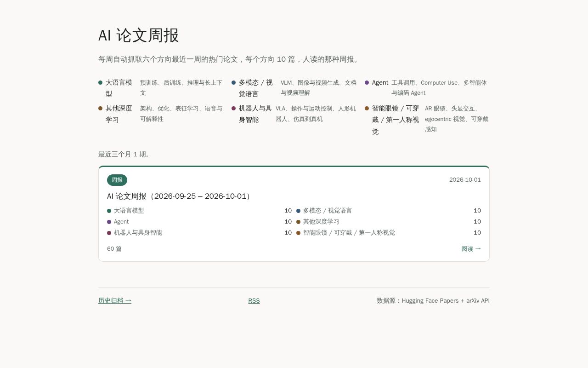Click the orange-brown dot beside 智能眼镜 legend entry
Screen dimensions: 588x368
pyautogui.click(x=367, y=109)
